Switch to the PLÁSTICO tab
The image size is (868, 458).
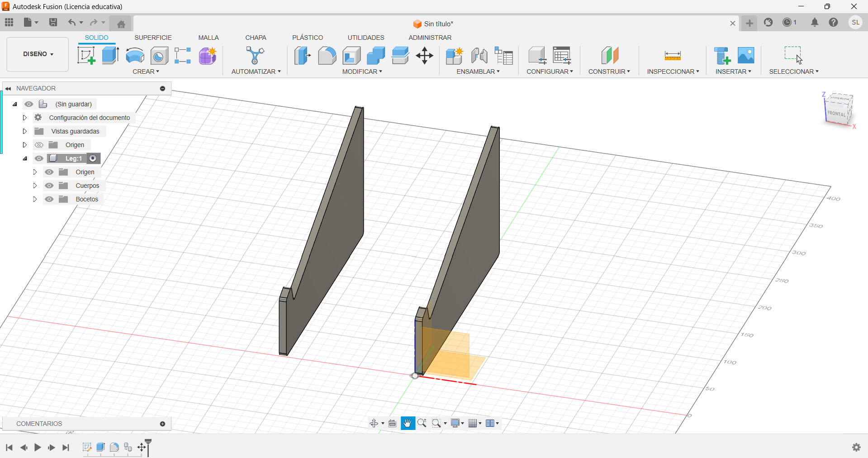[x=308, y=38]
